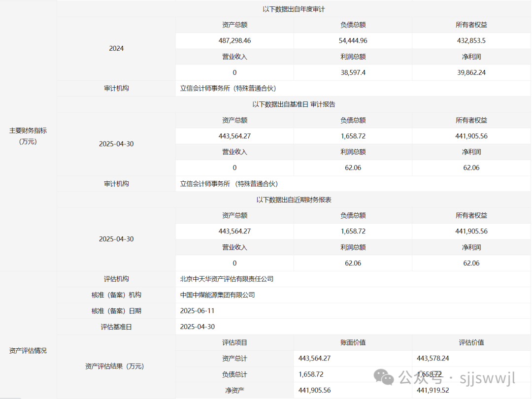Select the date value '2025-06-11'
The height and width of the screenshot is (399, 532).
click(x=197, y=311)
